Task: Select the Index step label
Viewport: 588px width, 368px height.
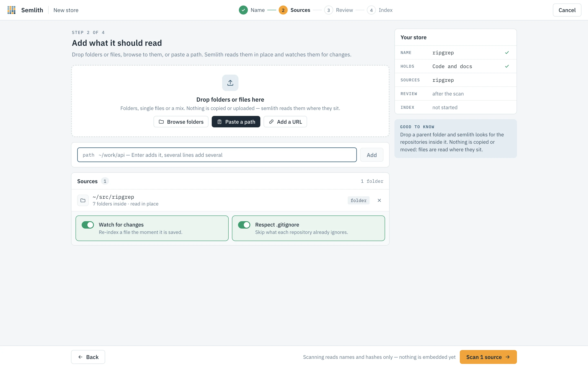Action: pyautogui.click(x=385, y=10)
